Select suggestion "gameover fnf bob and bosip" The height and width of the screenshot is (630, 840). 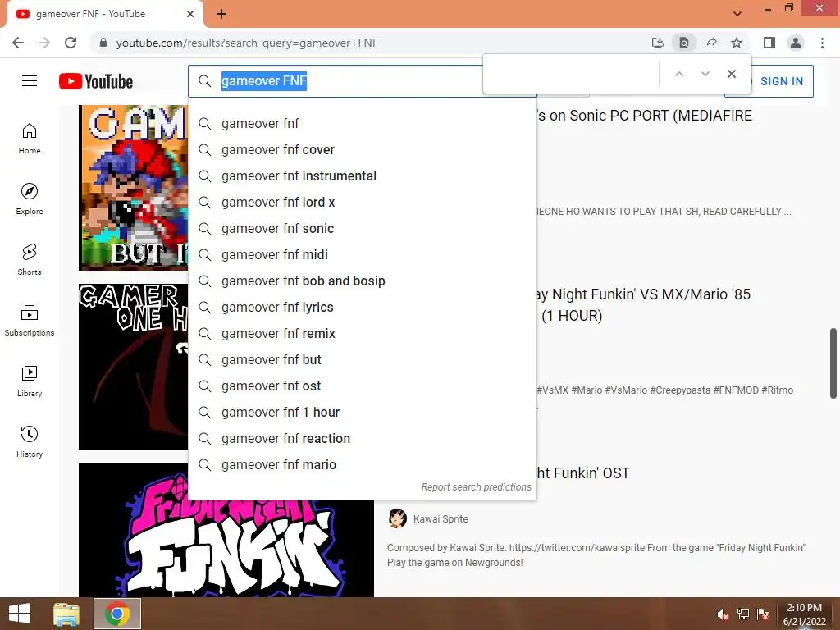tap(362, 281)
